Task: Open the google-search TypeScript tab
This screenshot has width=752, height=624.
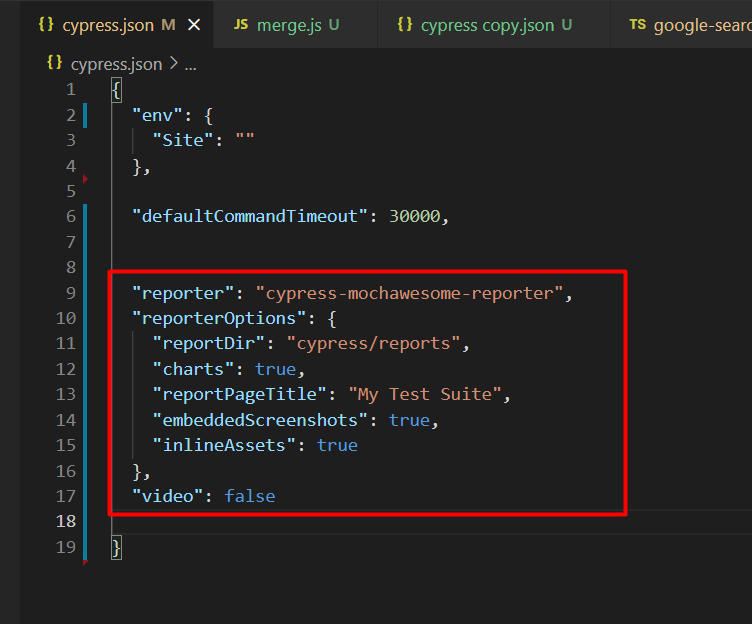Action: pos(682,24)
